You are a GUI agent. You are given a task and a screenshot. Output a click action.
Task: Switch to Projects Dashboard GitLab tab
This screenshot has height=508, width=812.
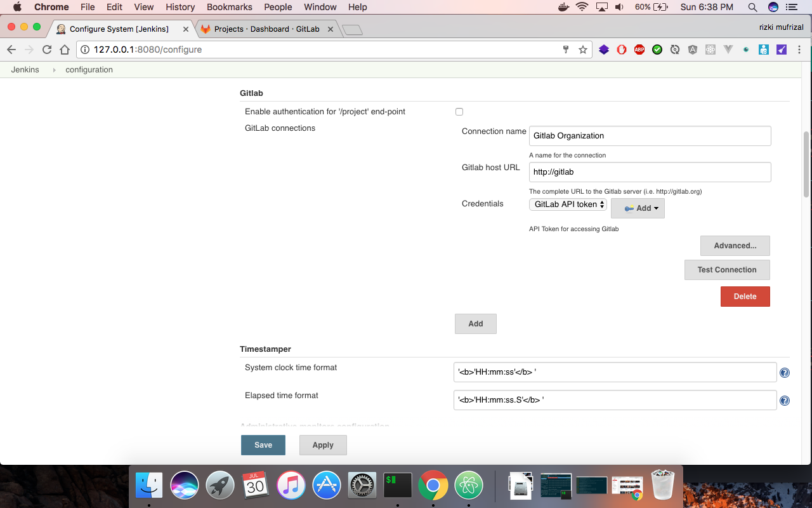[266, 29]
